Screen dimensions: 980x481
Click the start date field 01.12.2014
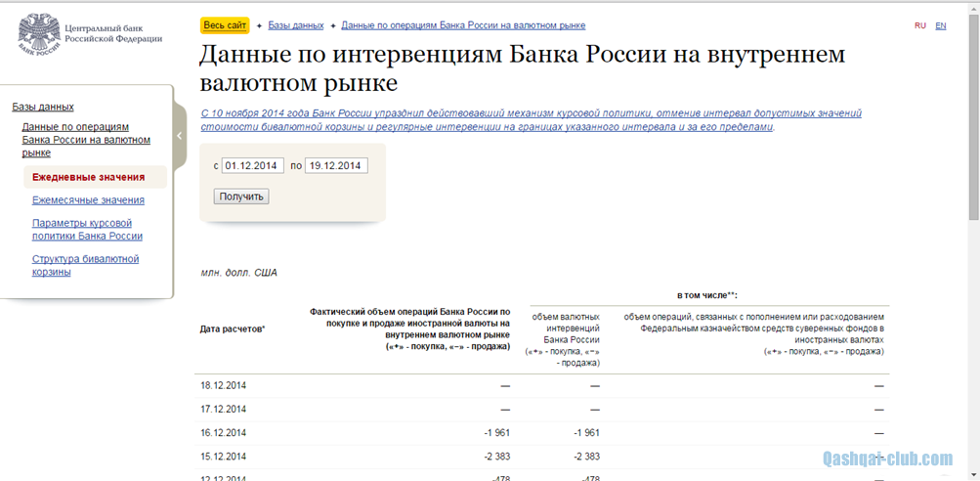[252, 166]
